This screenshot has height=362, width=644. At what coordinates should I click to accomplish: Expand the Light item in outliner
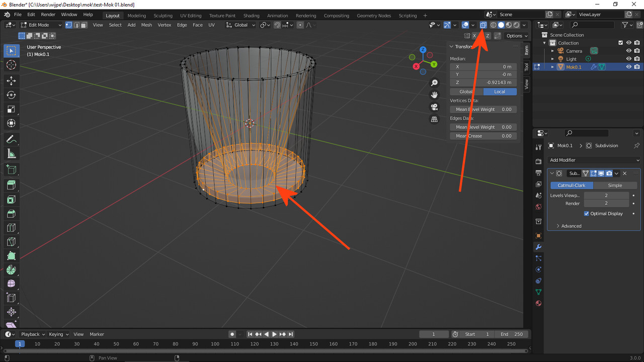[x=552, y=59]
